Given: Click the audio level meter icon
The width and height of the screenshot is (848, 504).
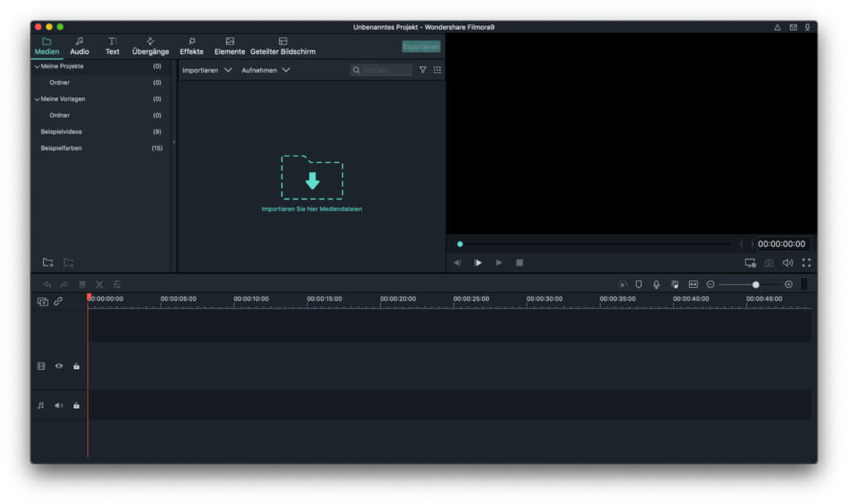Looking at the screenshot, I should 804,284.
